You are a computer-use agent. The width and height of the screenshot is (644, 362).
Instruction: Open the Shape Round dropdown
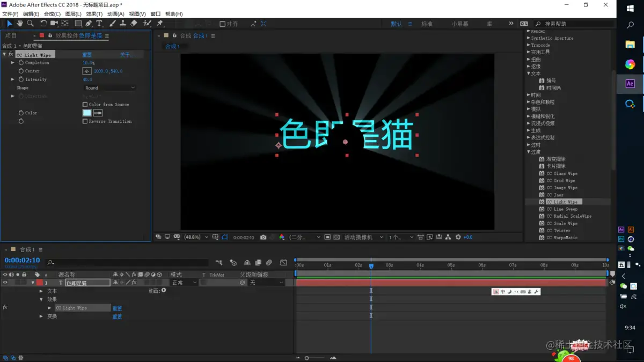pos(109,88)
